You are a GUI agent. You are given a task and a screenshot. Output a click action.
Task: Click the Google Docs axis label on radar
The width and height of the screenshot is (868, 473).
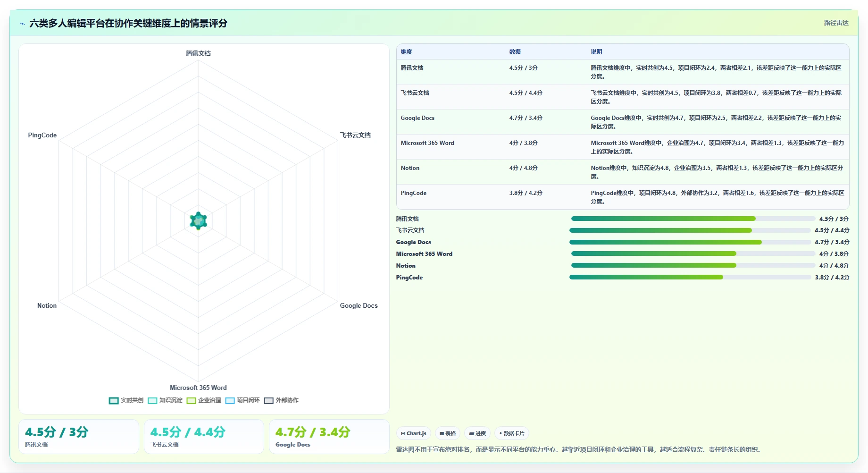[359, 306]
